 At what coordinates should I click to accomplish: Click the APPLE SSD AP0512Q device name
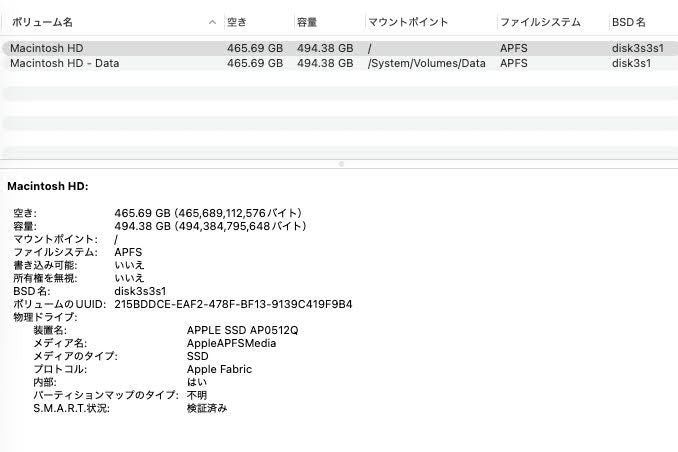(242, 330)
